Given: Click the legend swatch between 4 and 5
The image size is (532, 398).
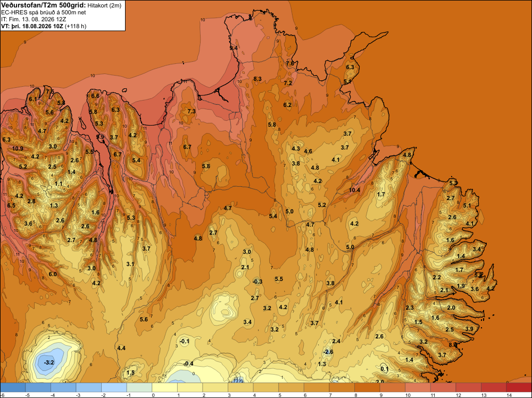Looking at the screenshot, I should pyautogui.click(x=266, y=387).
